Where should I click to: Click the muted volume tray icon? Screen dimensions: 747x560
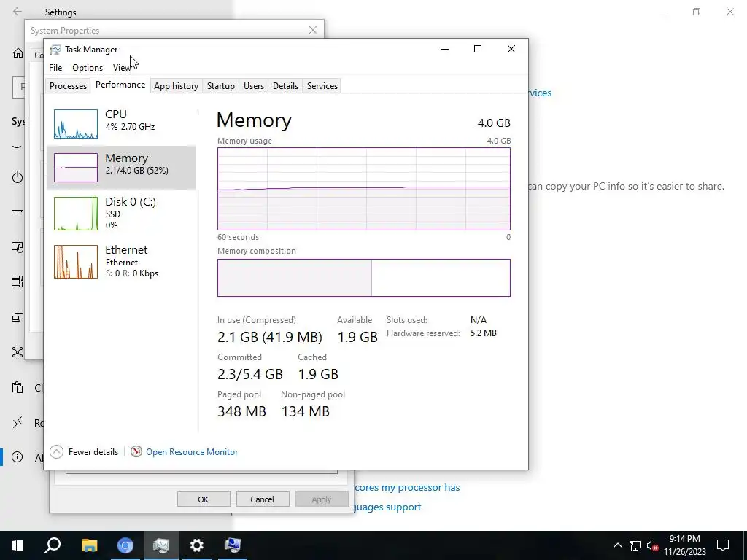(x=652, y=545)
